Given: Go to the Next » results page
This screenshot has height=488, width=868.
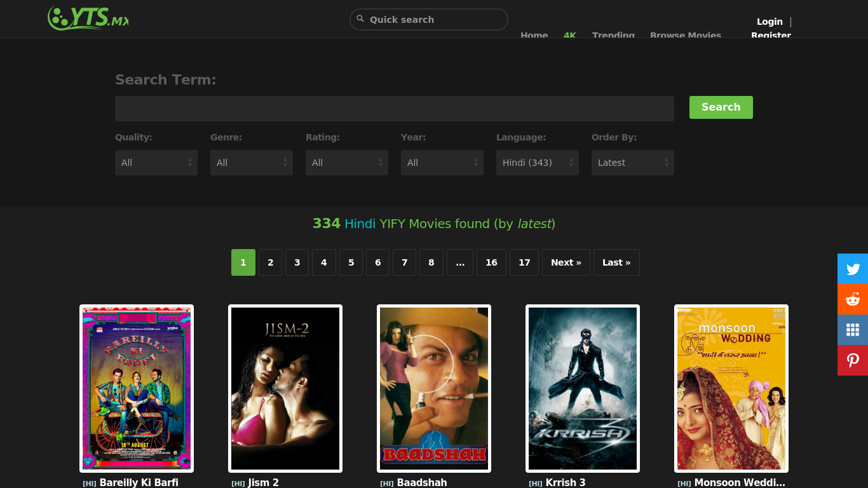Looking at the screenshot, I should coord(566,262).
